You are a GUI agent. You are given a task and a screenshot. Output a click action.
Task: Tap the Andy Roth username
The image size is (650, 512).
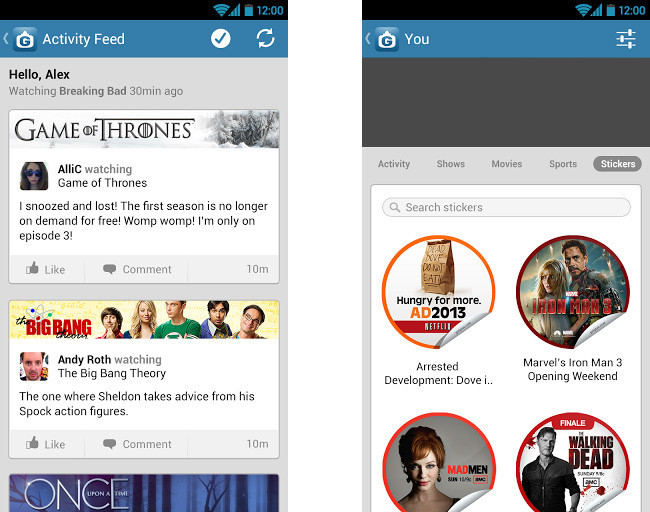coord(84,359)
